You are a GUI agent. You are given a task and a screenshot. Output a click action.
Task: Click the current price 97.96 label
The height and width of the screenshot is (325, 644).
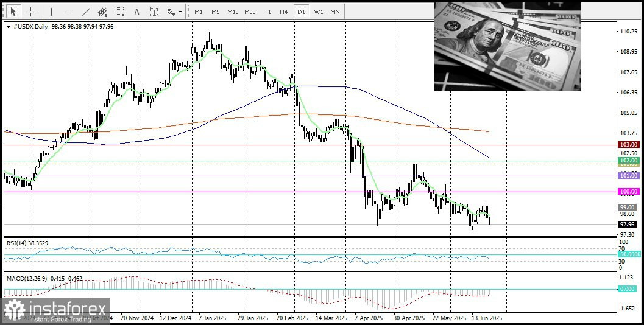[628, 224]
